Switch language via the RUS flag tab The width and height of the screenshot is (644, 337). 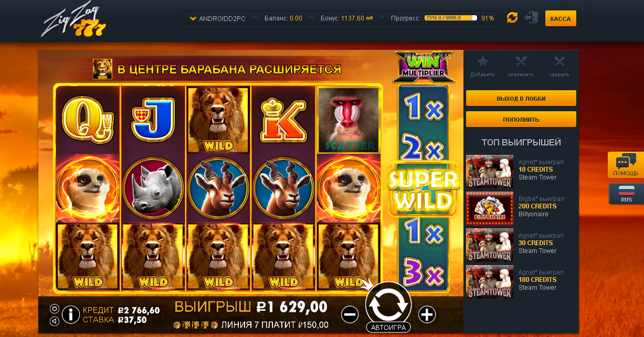[x=626, y=194]
